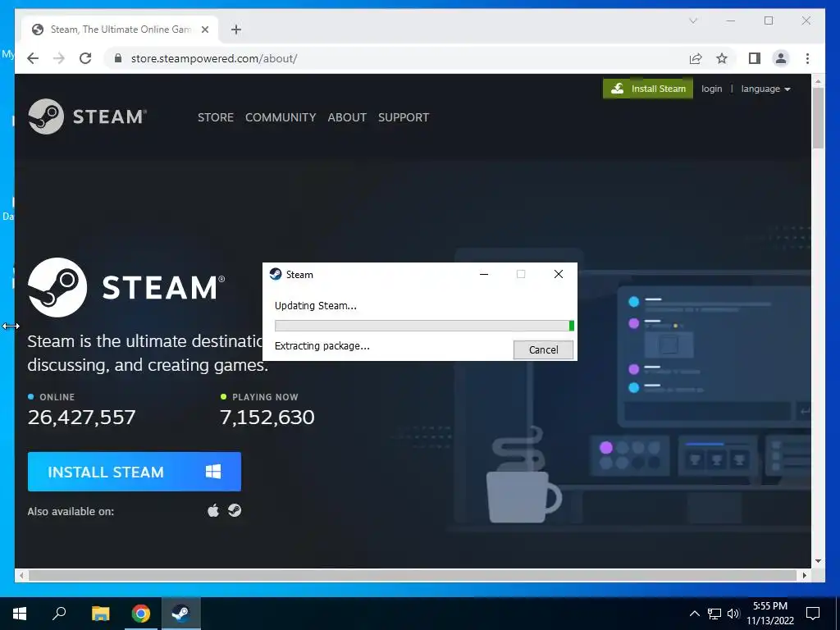
Task: Open Windows taskbar search
Action: [59, 614]
